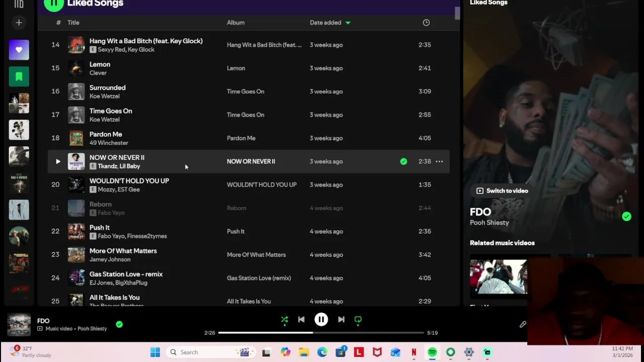Play NOW OR NEVER II with row play icon
644x362 pixels.
coord(58,161)
